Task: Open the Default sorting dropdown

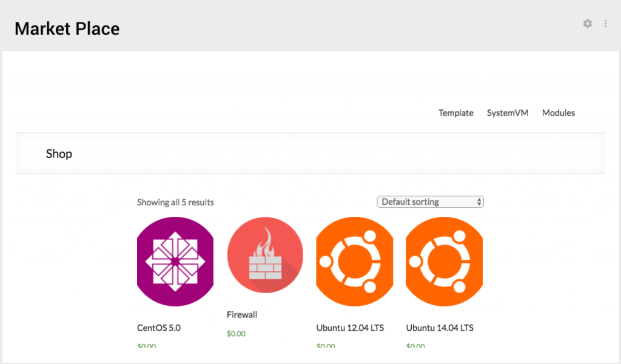Action: [x=430, y=202]
